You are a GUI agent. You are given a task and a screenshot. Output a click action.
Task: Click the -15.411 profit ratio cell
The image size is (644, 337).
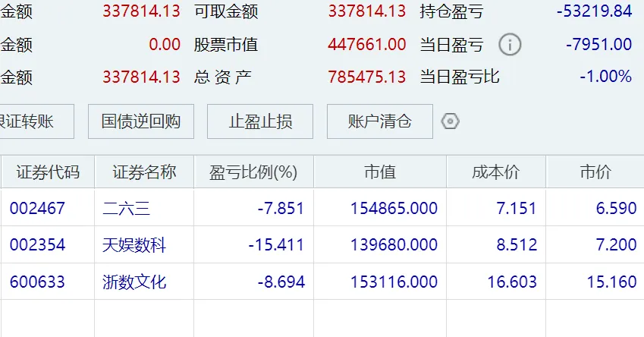coord(275,245)
